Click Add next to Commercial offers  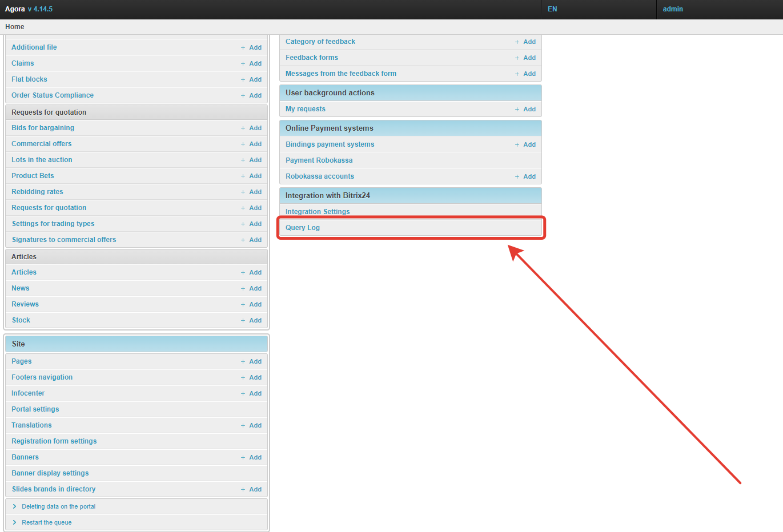click(251, 144)
